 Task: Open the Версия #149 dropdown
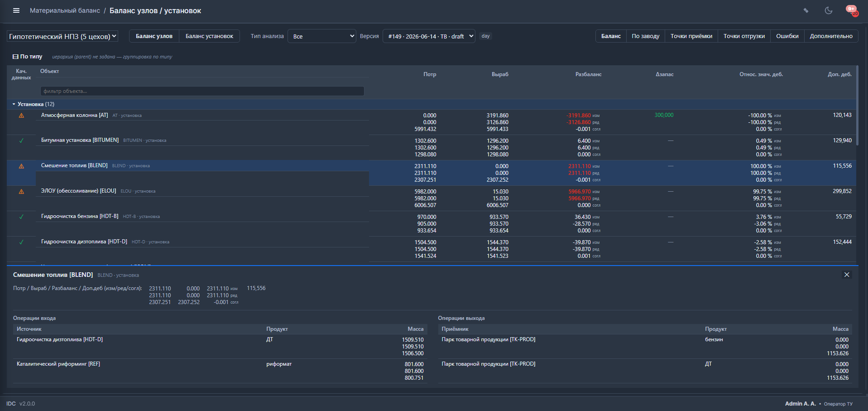point(429,36)
